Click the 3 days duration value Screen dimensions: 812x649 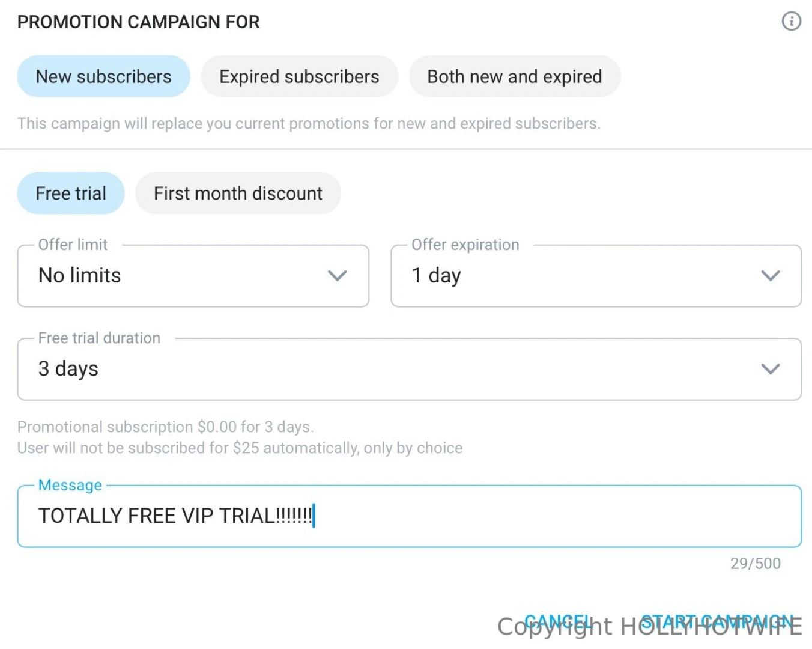pos(68,369)
